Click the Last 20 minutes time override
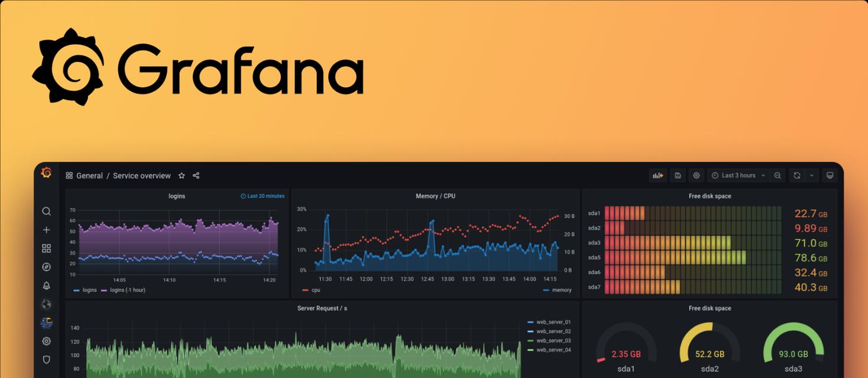This screenshot has height=378, width=868. [x=263, y=196]
